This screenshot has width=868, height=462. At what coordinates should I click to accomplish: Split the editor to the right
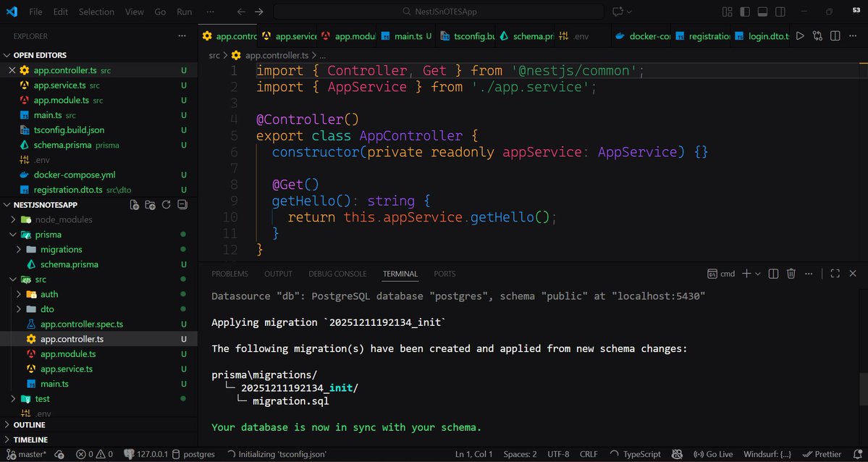point(835,36)
